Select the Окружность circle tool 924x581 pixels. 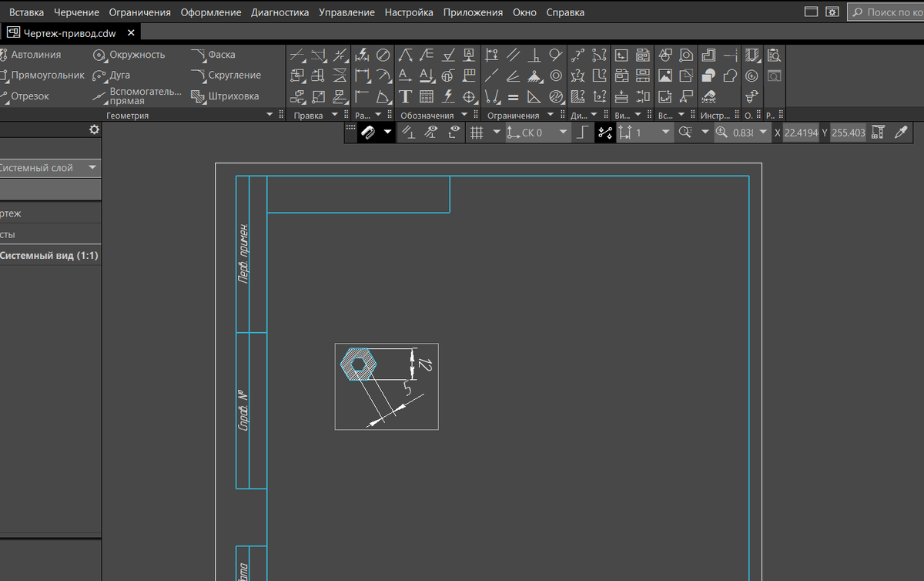tap(129, 55)
